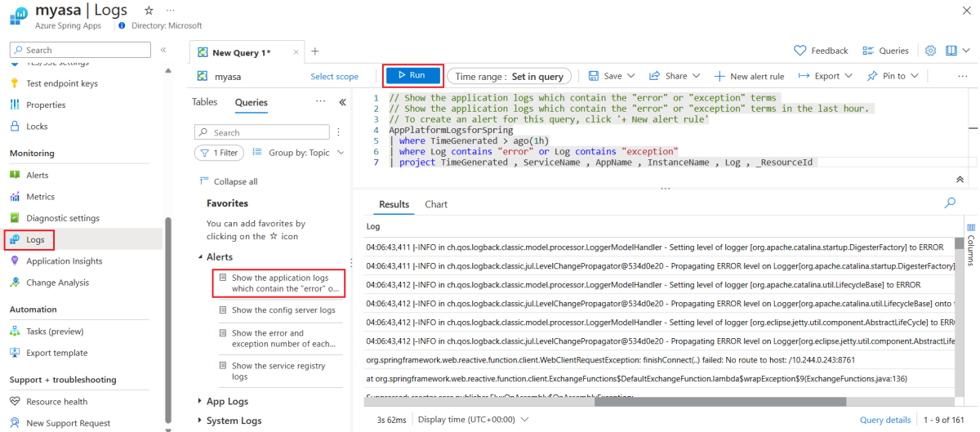Toggle the 1 Filter pill

point(219,153)
